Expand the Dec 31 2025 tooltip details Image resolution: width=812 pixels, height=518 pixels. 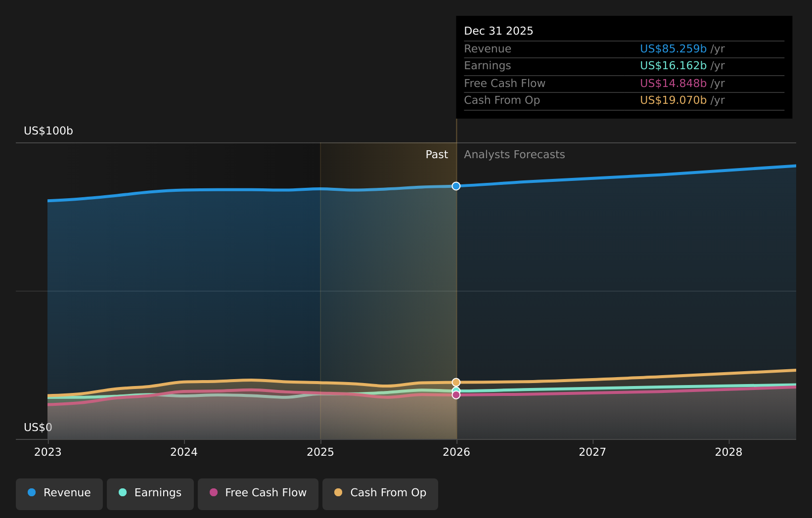click(x=498, y=31)
